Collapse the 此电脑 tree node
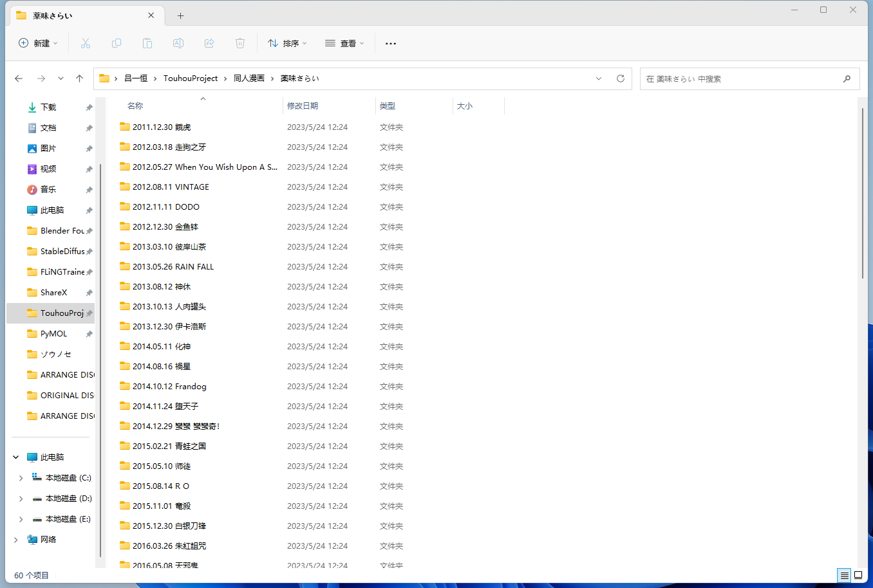Image resolution: width=873 pixels, height=588 pixels. point(16,457)
